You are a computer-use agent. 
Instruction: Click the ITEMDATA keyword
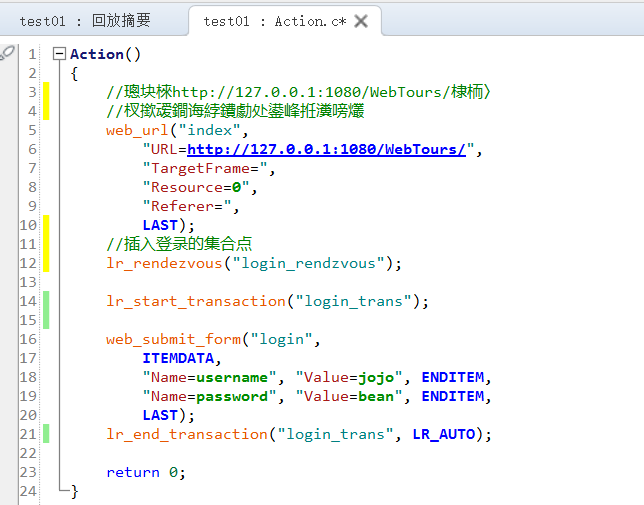(x=178, y=358)
